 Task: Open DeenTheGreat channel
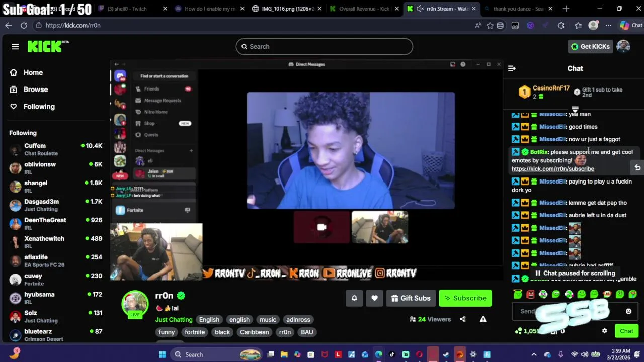click(x=56, y=224)
